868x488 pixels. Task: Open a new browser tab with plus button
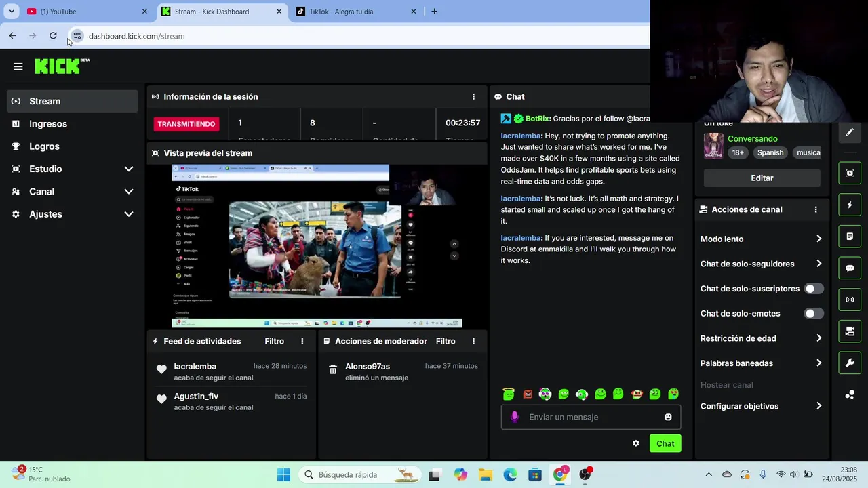(434, 11)
